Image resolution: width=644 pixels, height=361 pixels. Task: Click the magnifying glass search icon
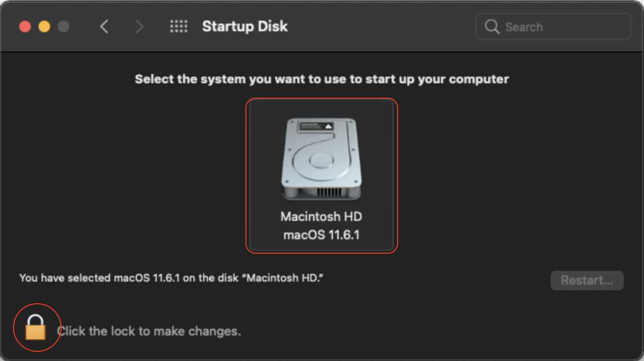point(492,26)
